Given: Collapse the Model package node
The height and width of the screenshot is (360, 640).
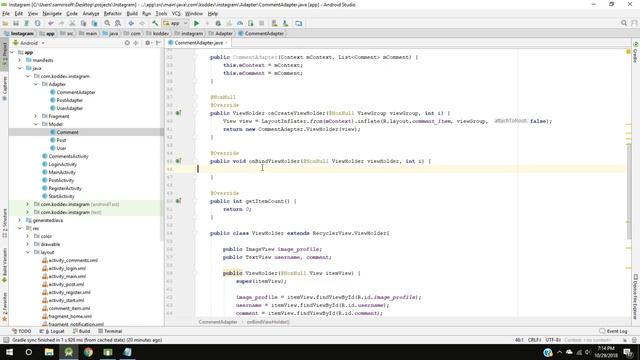Looking at the screenshot, I should [x=36, y=124].
